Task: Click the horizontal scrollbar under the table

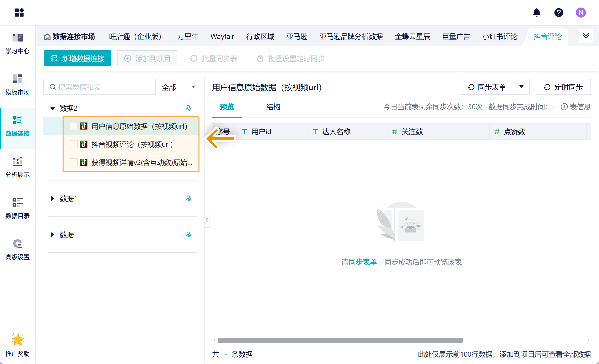Action: [340, 341]
